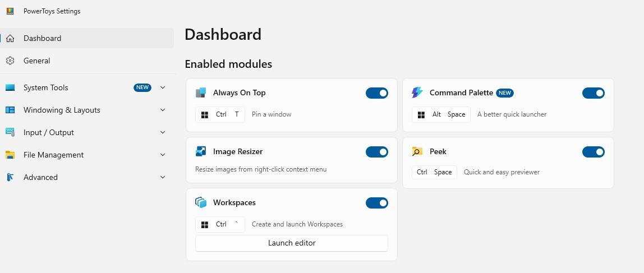Click the Input / Output keyboard icon

click(10, 132)
